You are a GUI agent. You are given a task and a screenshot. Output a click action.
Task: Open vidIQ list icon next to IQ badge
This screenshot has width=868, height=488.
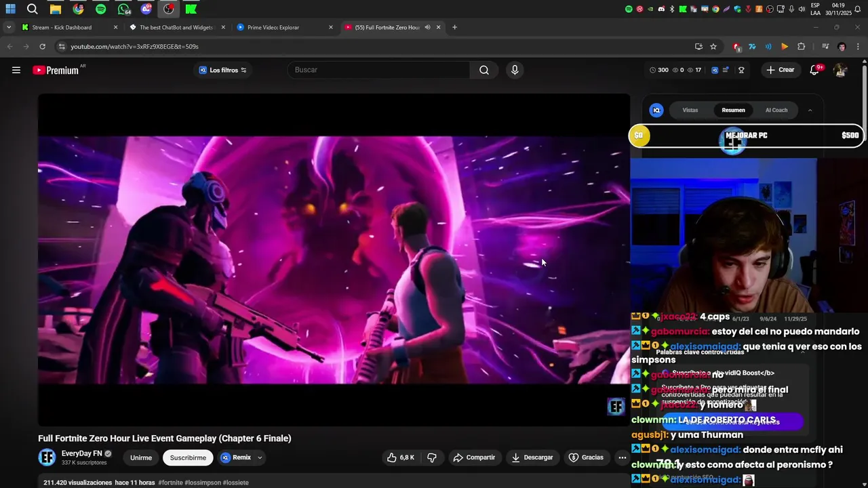pyautogui.click(x=726, y=70)
